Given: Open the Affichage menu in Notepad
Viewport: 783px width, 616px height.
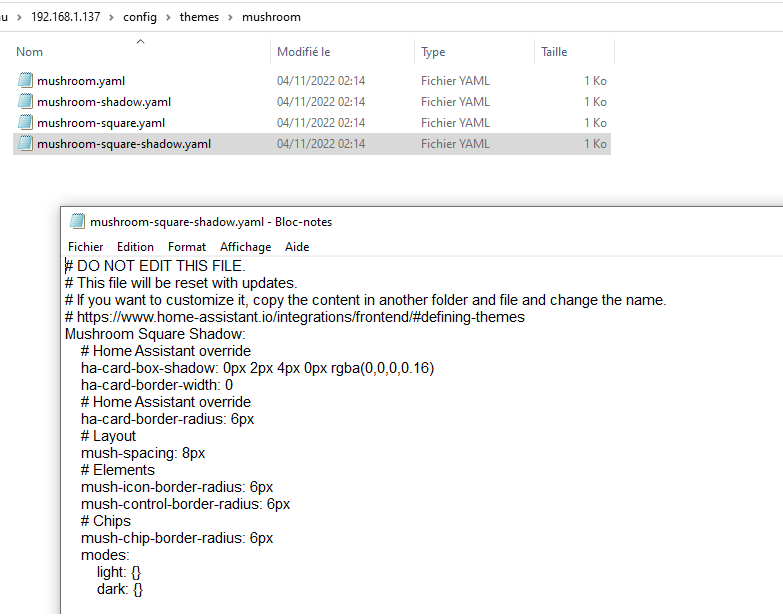Looking at the screenshot, I should click(245, 247).
